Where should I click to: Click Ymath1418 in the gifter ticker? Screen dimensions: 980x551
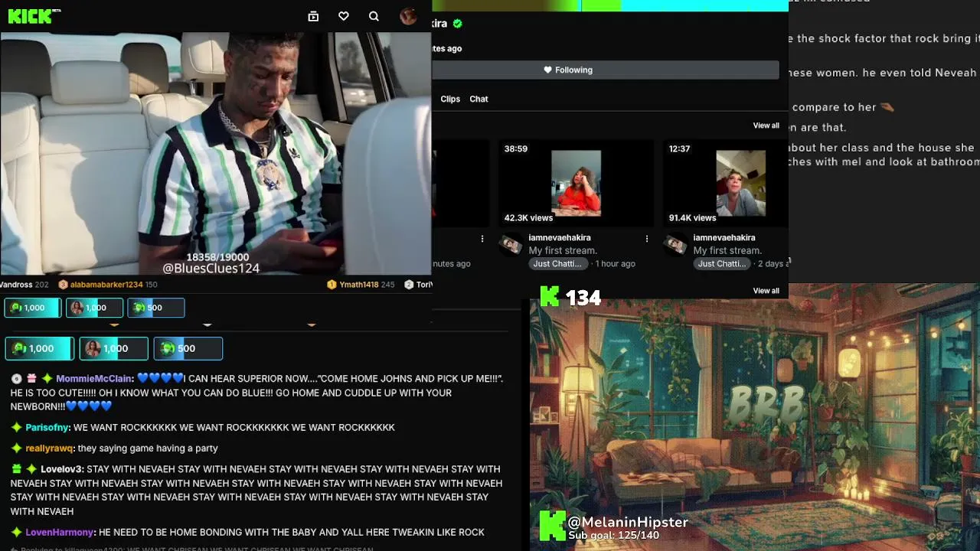(359, 285)
